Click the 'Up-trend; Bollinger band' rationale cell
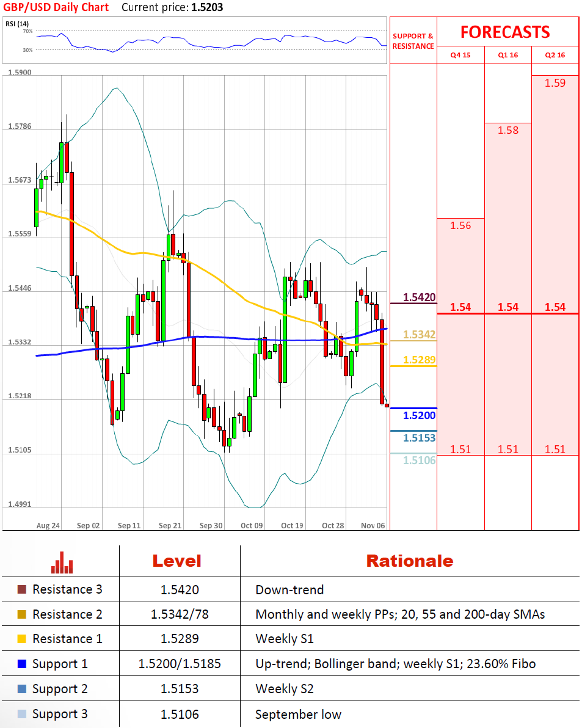Viewport: 582px width, 728px height. (395, 664)
